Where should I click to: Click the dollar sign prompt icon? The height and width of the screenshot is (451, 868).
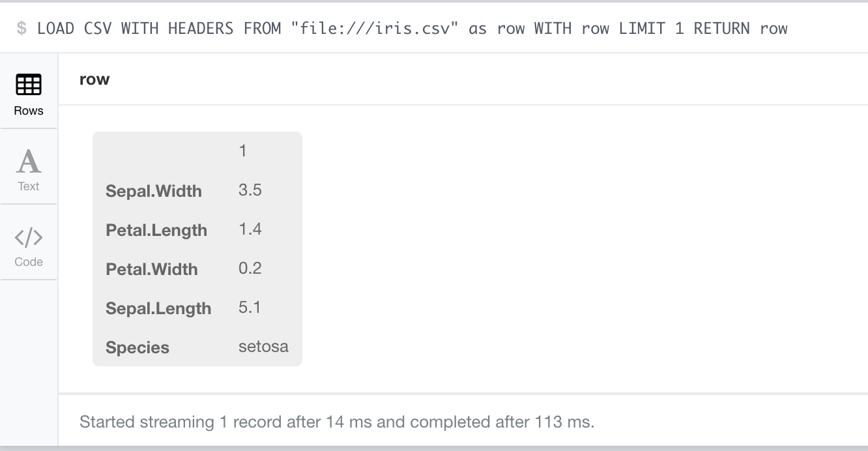tap(22, 28)
